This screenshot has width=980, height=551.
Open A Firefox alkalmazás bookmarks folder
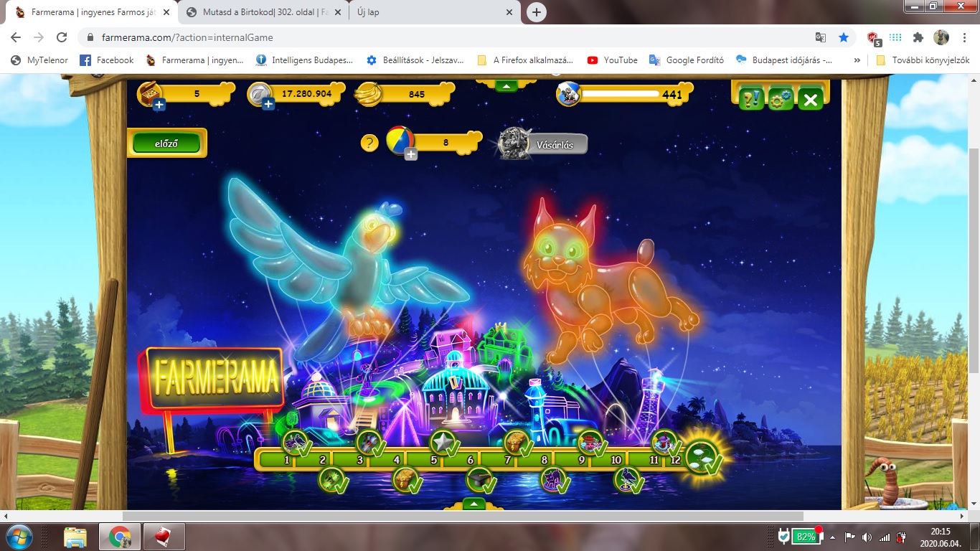coord(525,60)
